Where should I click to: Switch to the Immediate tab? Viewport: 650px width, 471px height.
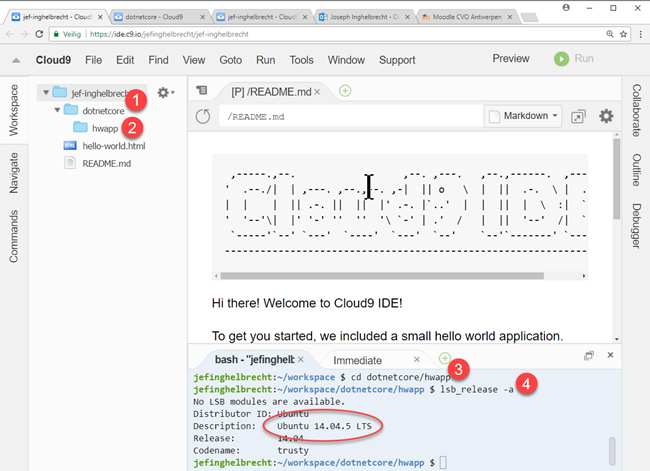pos(357,360)
